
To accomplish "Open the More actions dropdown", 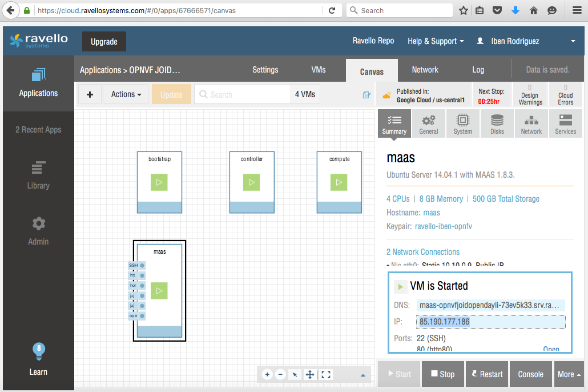I will click(569, 374).
